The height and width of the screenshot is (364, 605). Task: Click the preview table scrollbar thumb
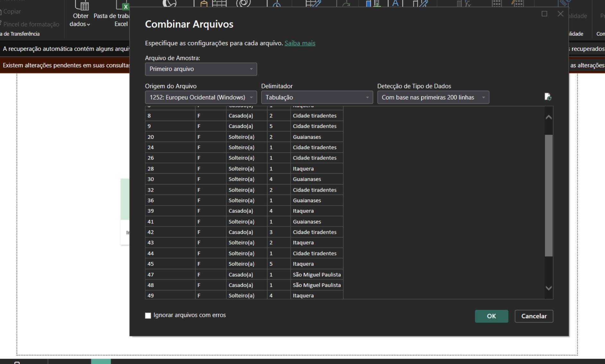(549, 195)
